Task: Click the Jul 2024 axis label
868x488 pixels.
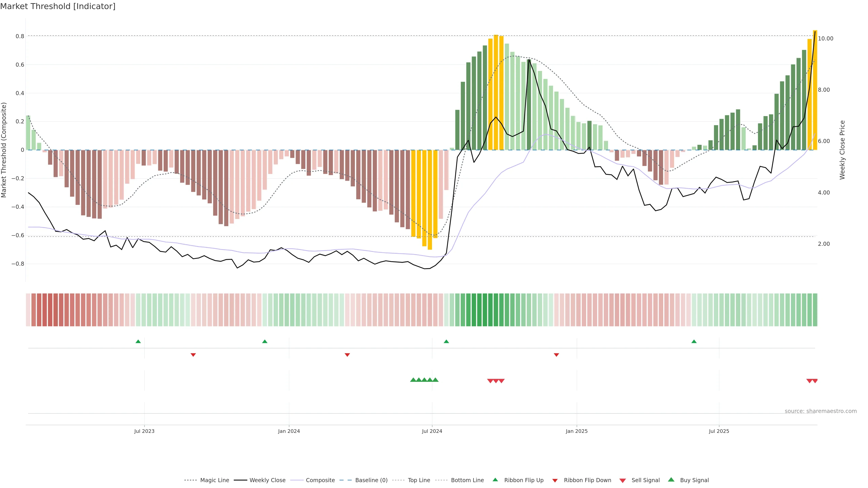Action: click(x=432, y=431)
